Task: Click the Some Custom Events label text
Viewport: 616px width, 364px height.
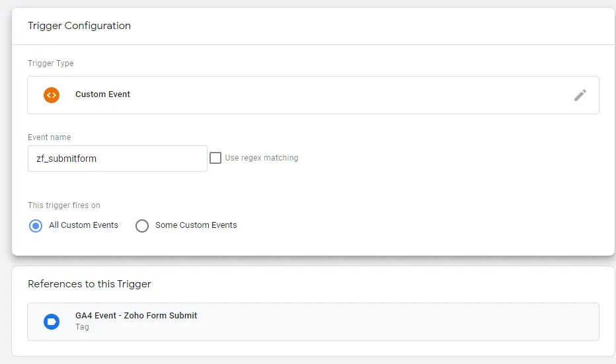Action: click(x=196, y=225)
